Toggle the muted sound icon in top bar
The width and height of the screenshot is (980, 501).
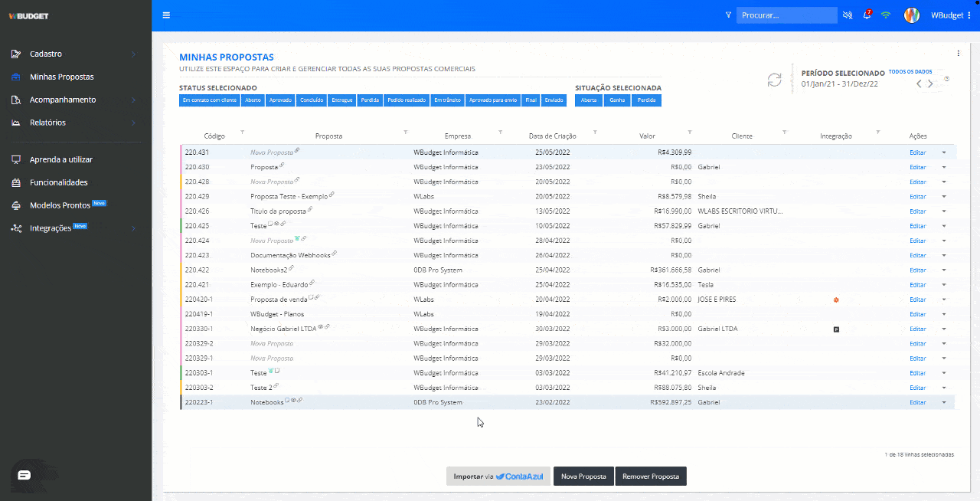tap(848, 15)
